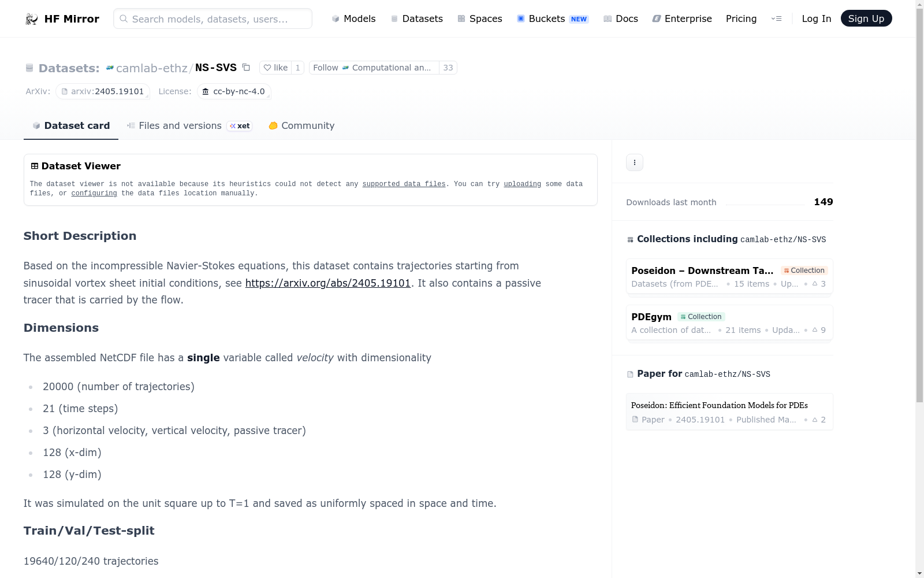Click the Train/Val/Test-split heading

coord(89,531)
